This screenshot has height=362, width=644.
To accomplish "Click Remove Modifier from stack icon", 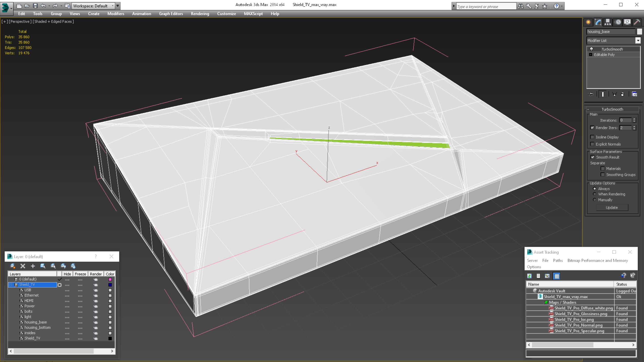I will 623,94.
